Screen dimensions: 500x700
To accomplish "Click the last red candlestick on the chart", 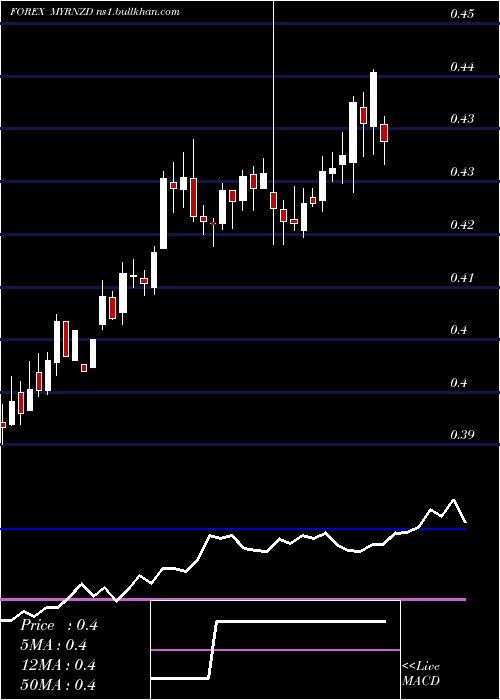I will point(384,133).
